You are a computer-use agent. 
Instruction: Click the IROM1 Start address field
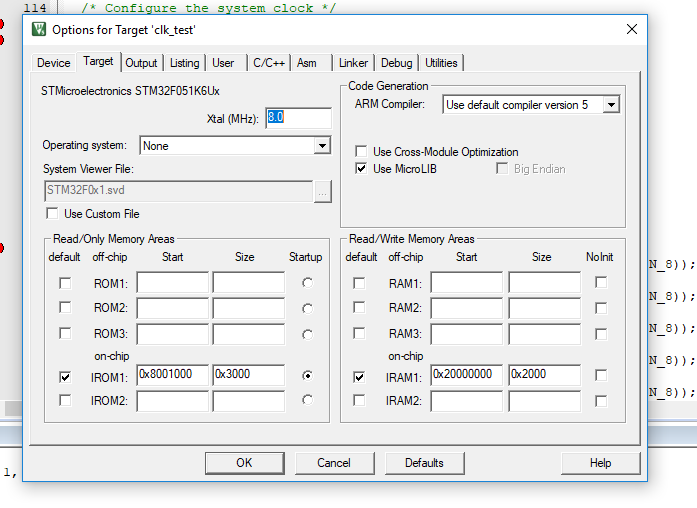pyautogui.click(x=172, y=375)
